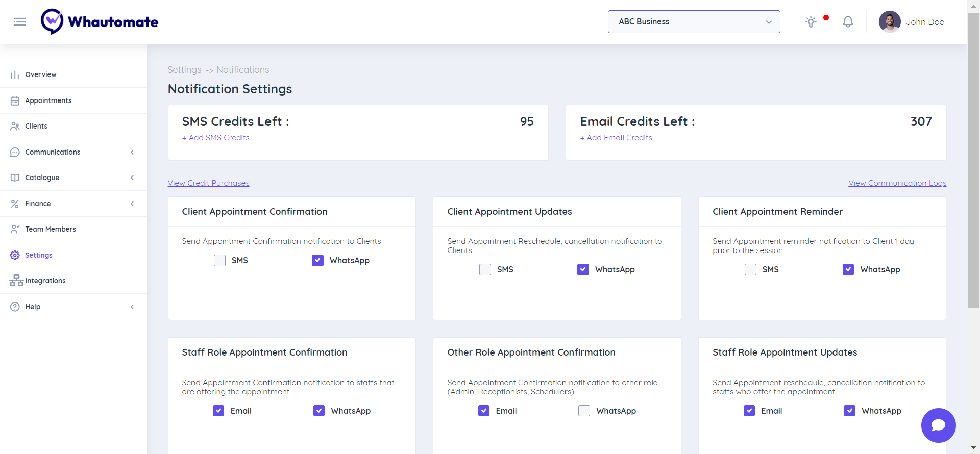Open Team Members in the sidebar

(x=51, y=229)
